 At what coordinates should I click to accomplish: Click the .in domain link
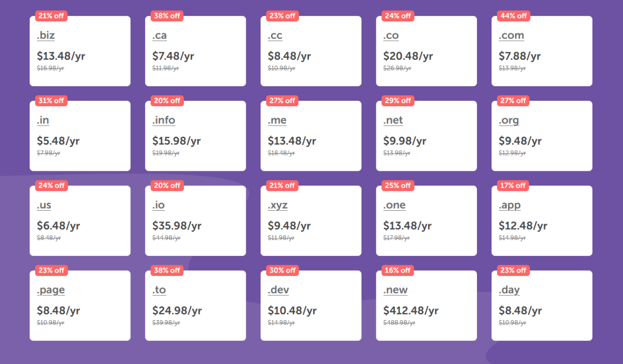[43, 120]
